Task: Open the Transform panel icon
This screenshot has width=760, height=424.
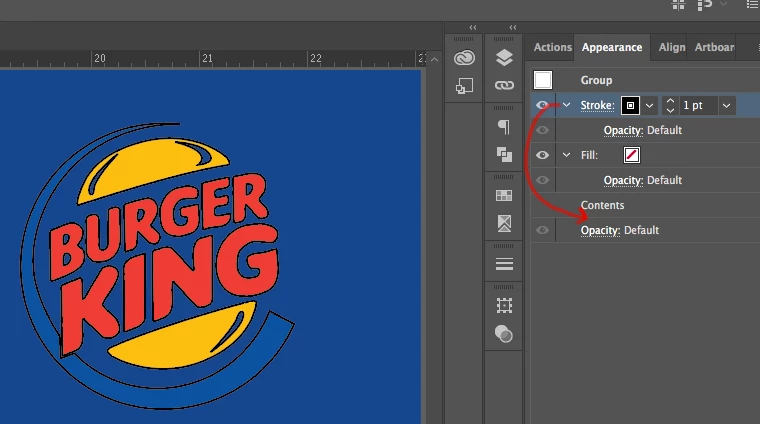Action: 504,306
